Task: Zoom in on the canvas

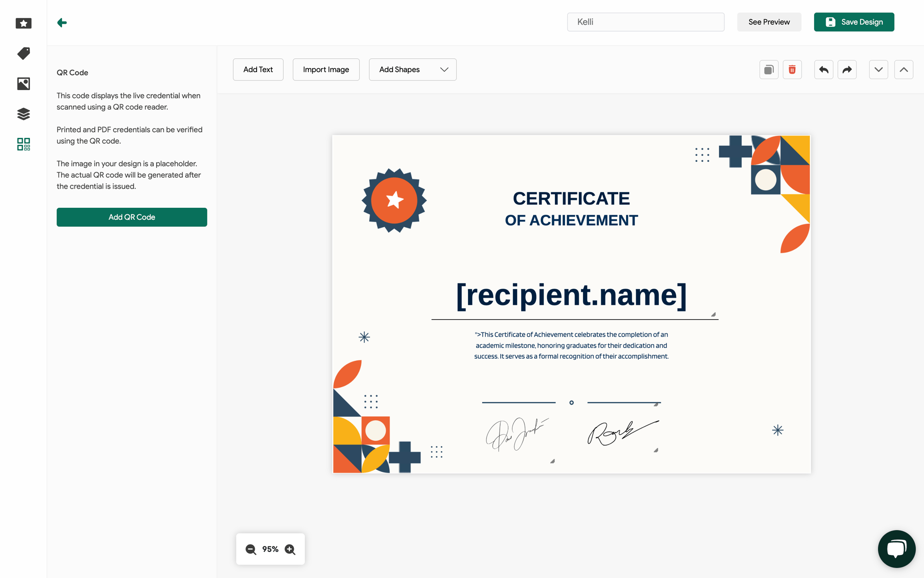Action: 290,549
